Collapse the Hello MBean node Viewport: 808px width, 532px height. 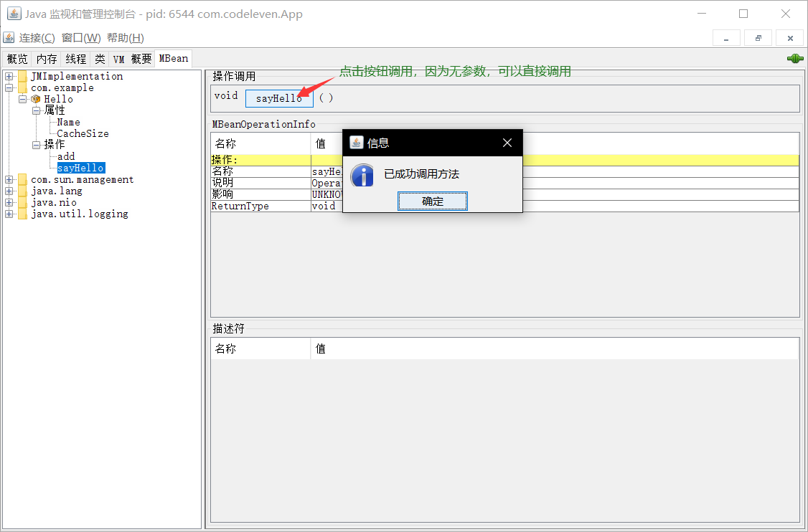pyautogui.click(x=23, y=99)
